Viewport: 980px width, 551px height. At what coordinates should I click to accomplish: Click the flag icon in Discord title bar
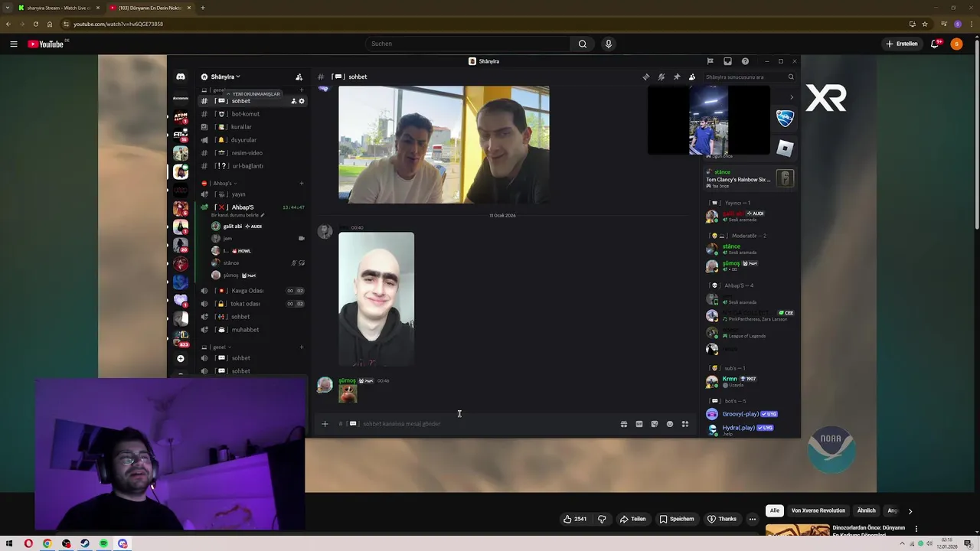[710, 61]
